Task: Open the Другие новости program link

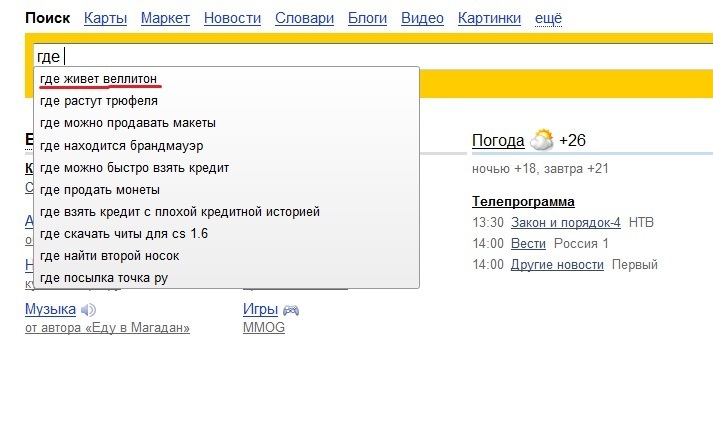Action: point(557,265)
